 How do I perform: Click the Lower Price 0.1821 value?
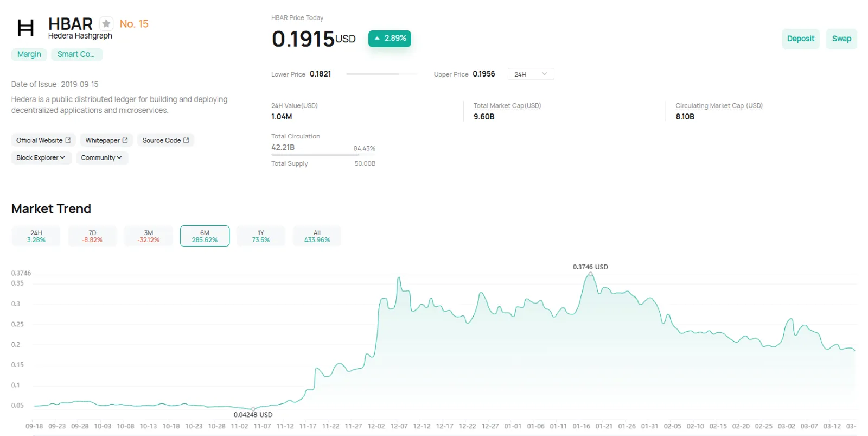(x=320, y=74)
